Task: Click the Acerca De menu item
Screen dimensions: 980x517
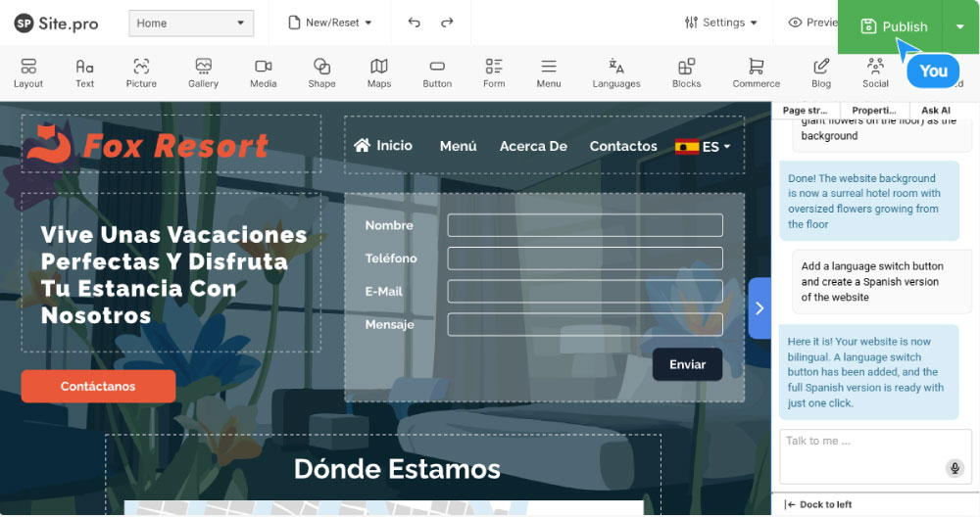Action: tap(533, 146)
